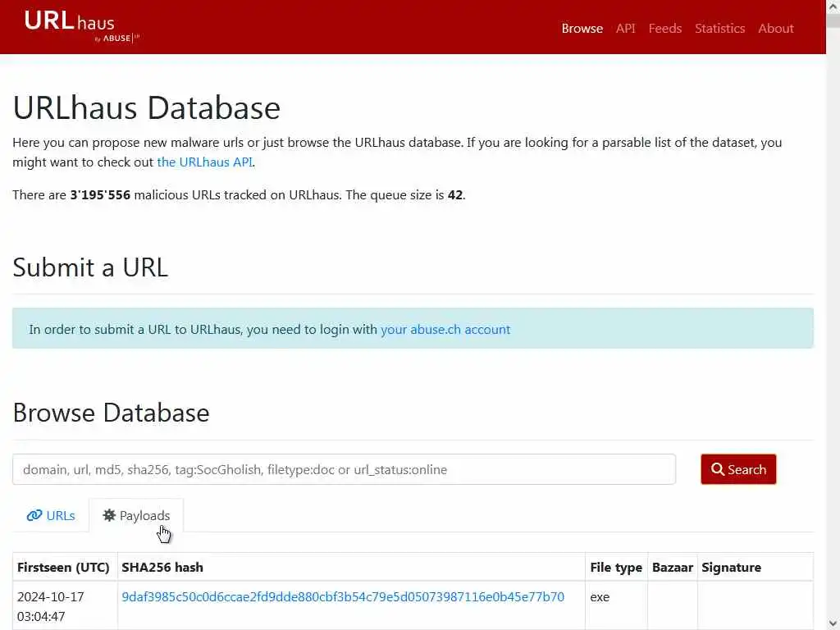Image resolution: width=840 pixels, height=630 pixels.
Task: Open the 9daf3985c50c... SHA256 hash link
Action: pyautogui.click(x=343, y=597)
